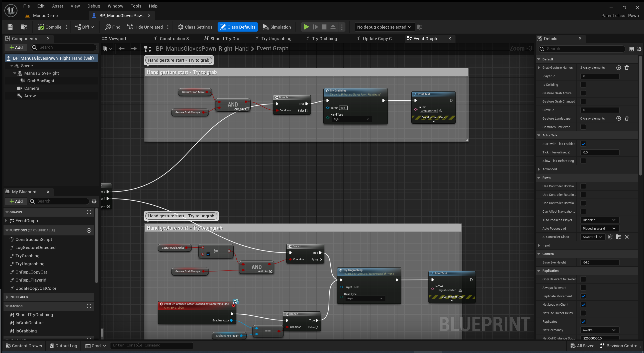644x353 pixels.
Task: Expand the Advanced section in Details
Action: (539, 169)
